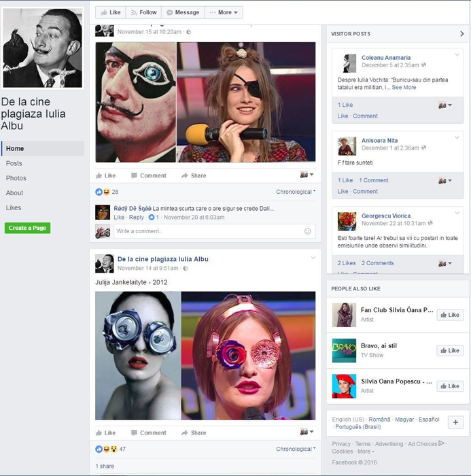This screenshot has height=476, width=471.
Task: Open Posts in left sidebar
Action: (14, 163)
